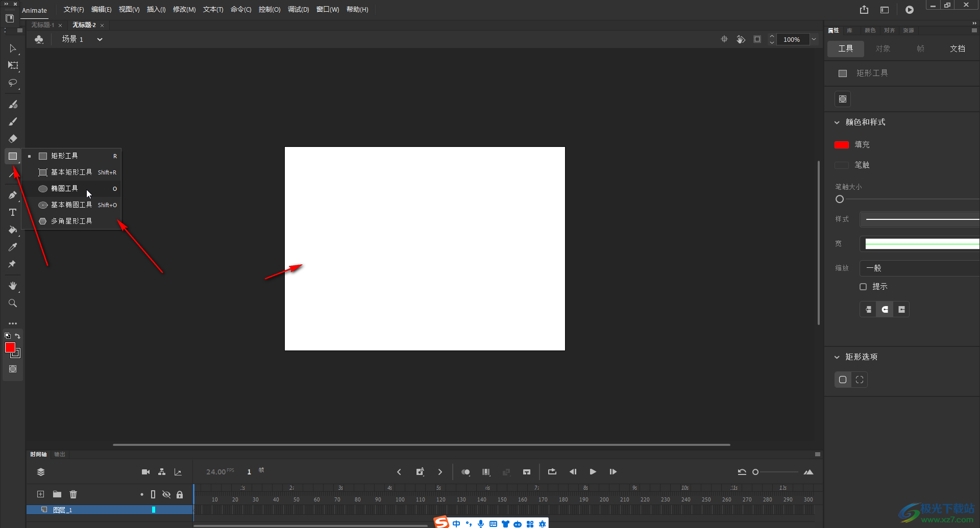The image size is (980, 528).
Task: Toggle show all layers as outlines
Action: [153, 494]
